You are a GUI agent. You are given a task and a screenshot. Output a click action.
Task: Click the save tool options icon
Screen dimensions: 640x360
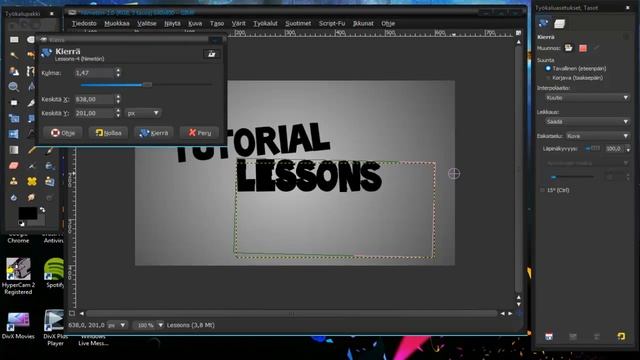click(549, 336)
